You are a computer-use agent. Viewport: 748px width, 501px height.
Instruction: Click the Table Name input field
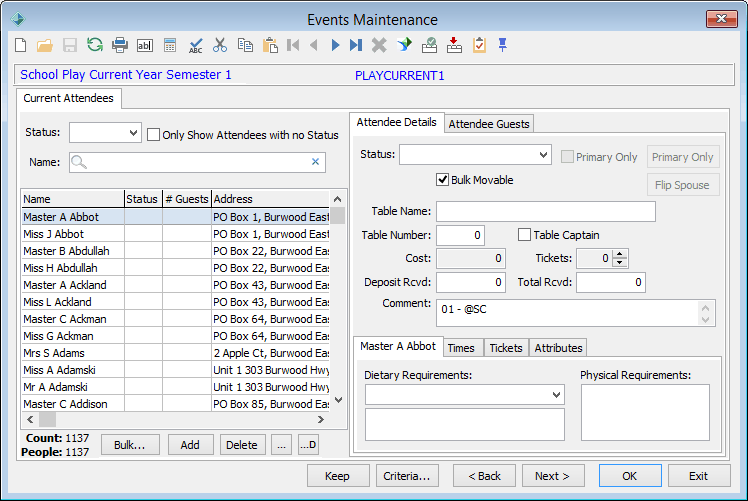(x=546, y=211)
